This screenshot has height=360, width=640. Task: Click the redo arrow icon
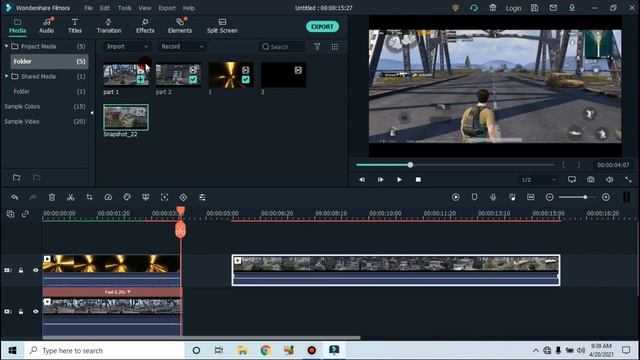pyautogui.click(x=33, y=198)
